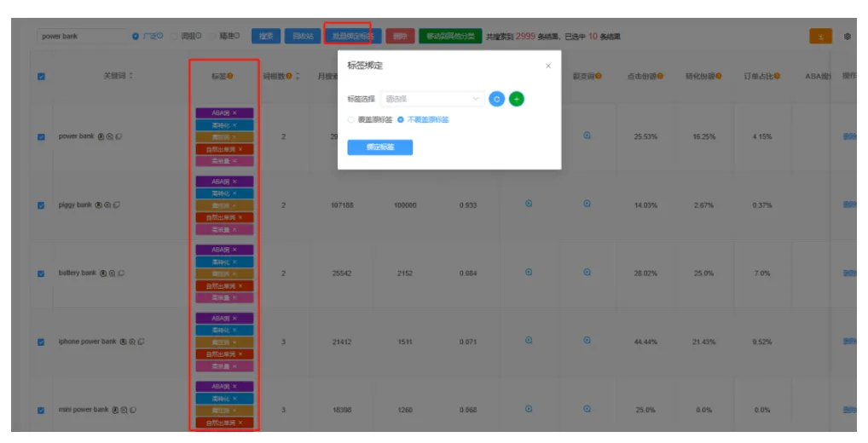Click the red 自然出单词 tag in power bank row
This screenshot has height=443, width=868.
click(224, 149)
